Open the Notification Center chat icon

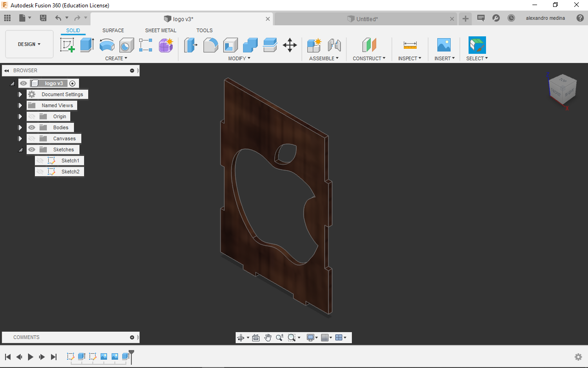point(481,18)
